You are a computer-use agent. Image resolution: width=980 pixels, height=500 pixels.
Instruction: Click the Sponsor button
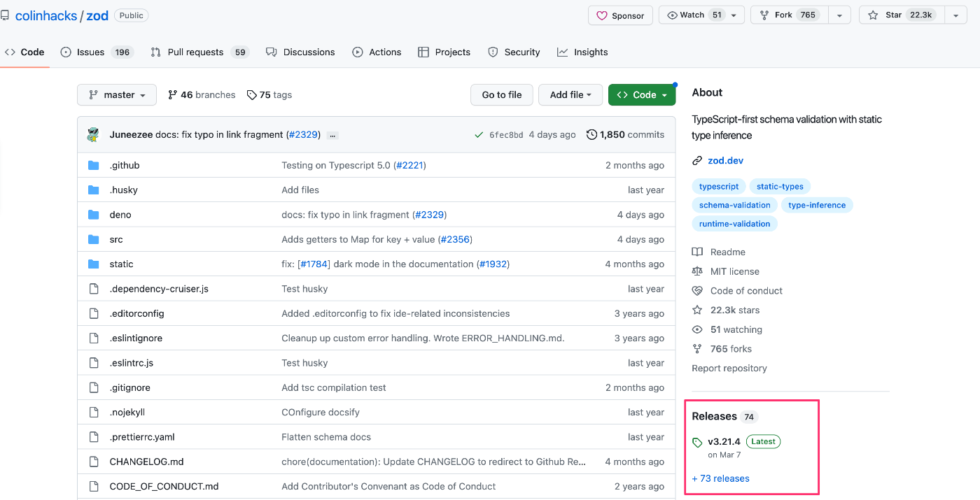point(620,15)
